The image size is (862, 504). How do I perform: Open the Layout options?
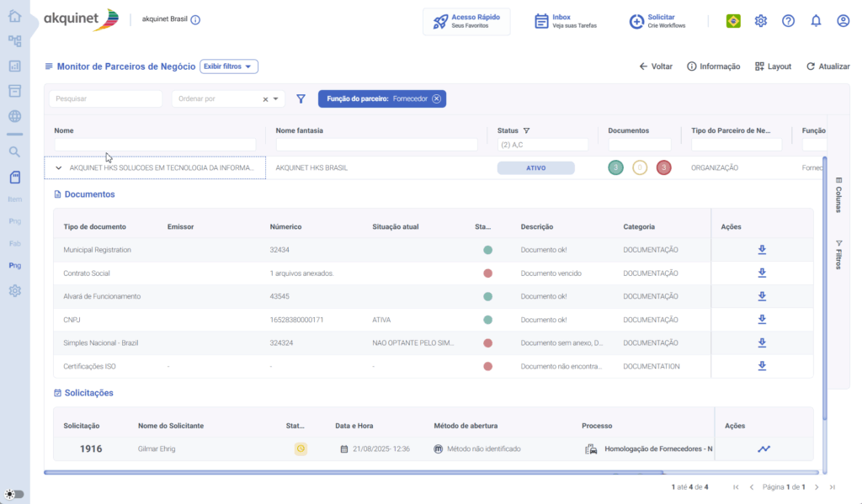773,66
